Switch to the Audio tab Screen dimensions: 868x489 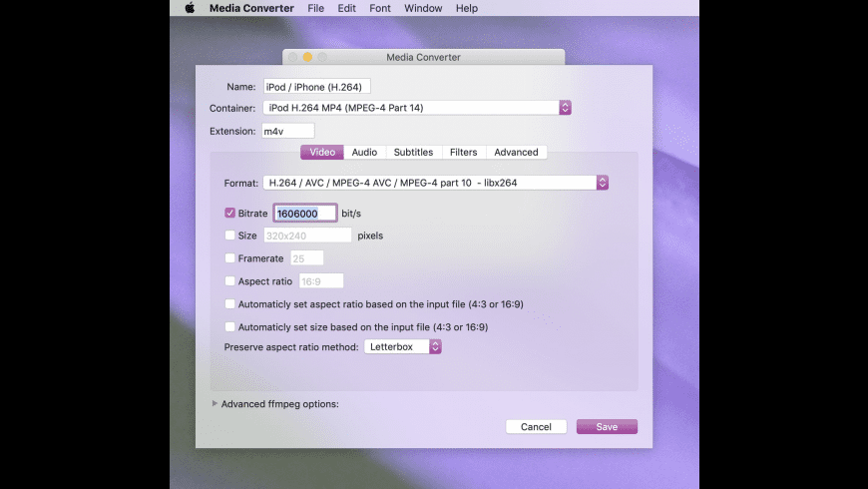[364, 153]
